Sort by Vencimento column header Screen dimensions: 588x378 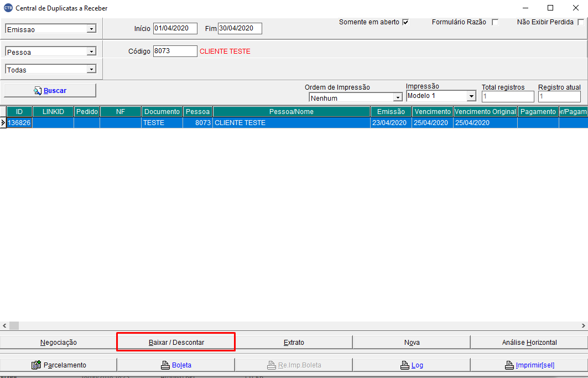coord(432,112)
